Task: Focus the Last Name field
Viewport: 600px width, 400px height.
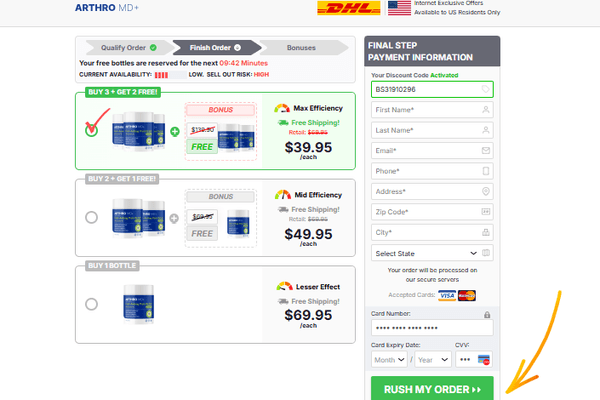Action: point(432,130)
